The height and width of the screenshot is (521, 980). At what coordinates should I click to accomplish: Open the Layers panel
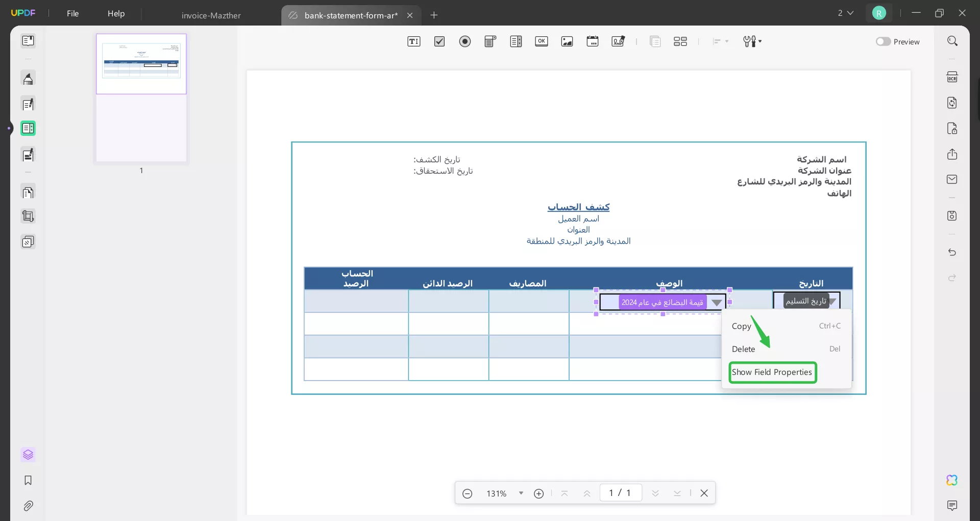tap(28, 455)
